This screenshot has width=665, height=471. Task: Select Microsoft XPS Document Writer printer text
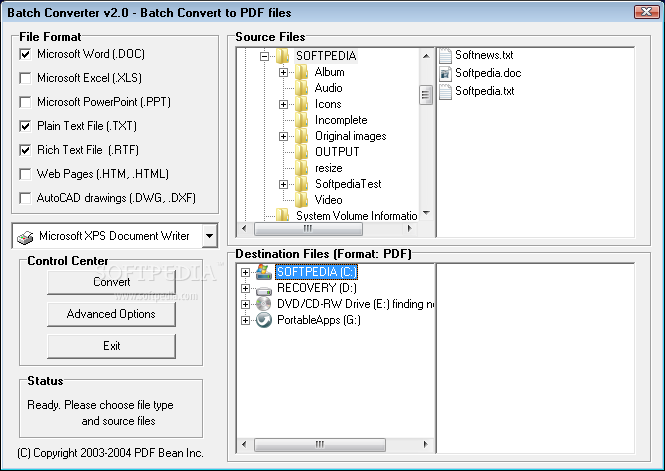114,236
